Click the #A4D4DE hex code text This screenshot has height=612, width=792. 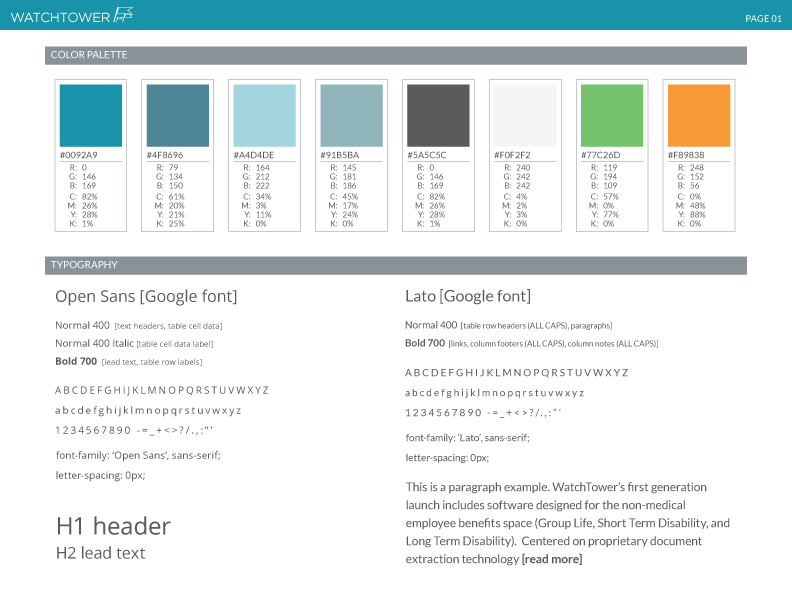[254, 155]
